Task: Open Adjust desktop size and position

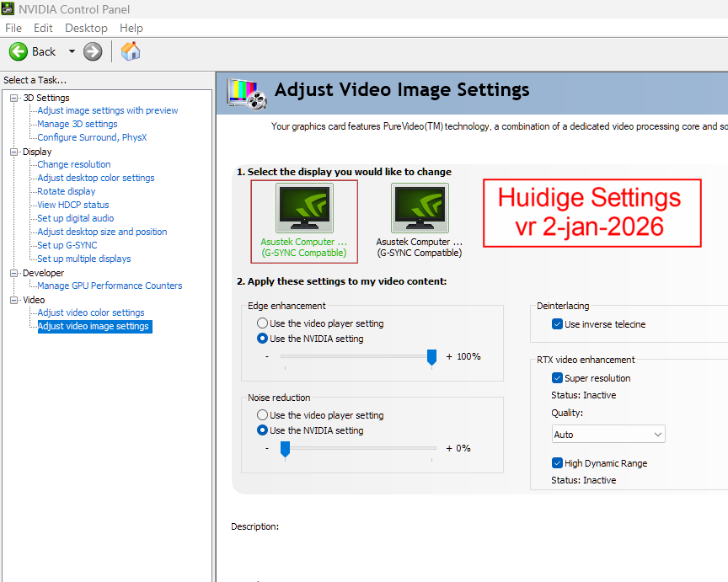Action: tap(102, 232)
